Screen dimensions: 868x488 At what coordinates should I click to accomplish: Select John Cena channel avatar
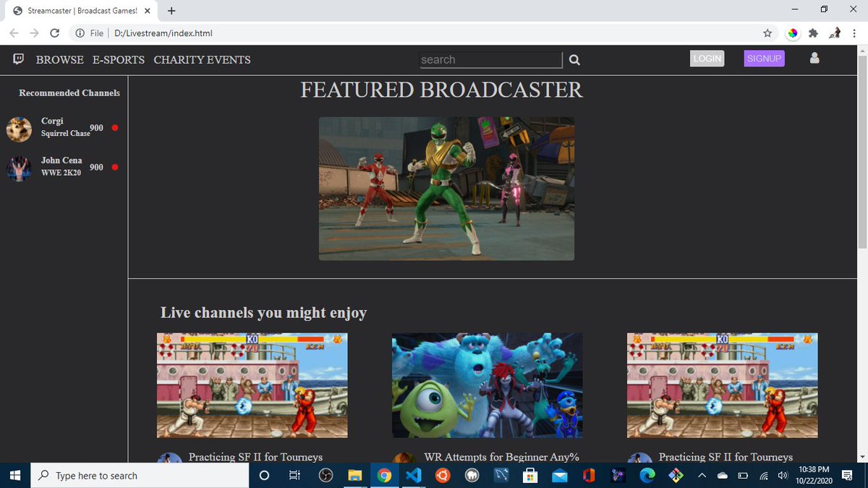click(x=19, y=168)
